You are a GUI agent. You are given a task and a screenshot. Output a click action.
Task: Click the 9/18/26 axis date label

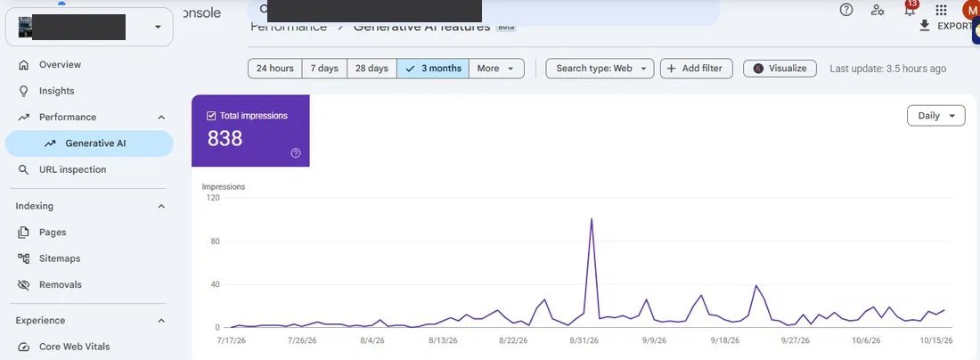click(725, 340)
